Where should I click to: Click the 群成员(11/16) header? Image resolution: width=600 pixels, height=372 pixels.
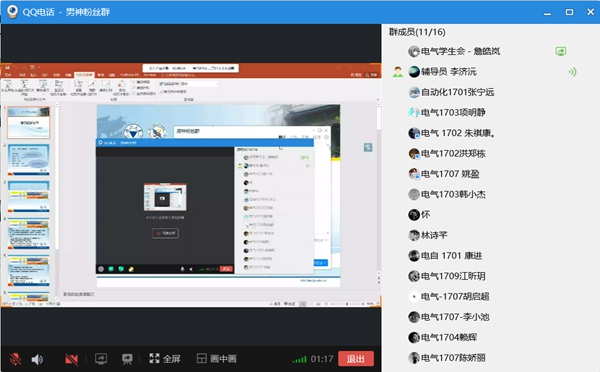click(x=417, y=32)
